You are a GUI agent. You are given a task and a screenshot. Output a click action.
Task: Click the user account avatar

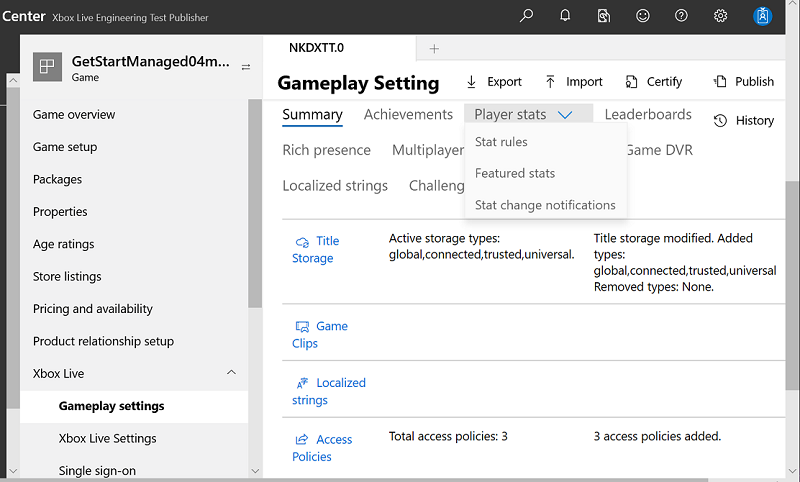click(762, 16)
